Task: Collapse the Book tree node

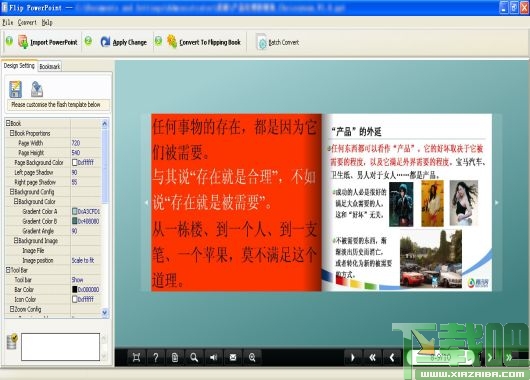Action: point(8,123)
